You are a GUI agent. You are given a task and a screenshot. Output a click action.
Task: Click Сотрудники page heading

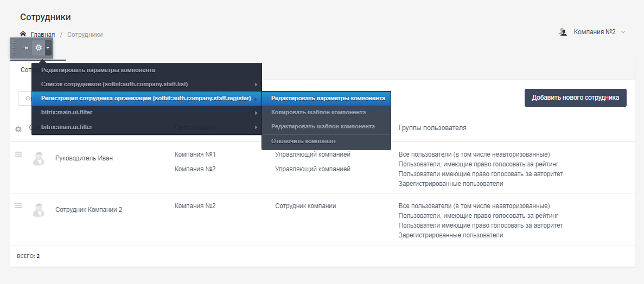click(46, 17)
